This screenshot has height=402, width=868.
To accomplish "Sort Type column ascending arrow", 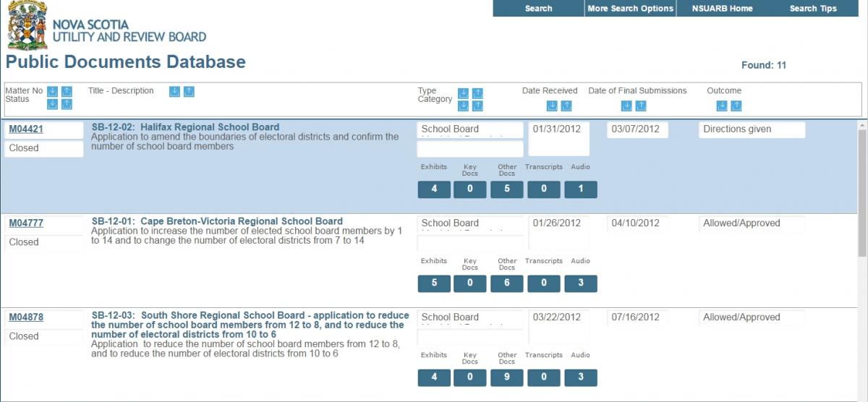I will tap(477, 93).
